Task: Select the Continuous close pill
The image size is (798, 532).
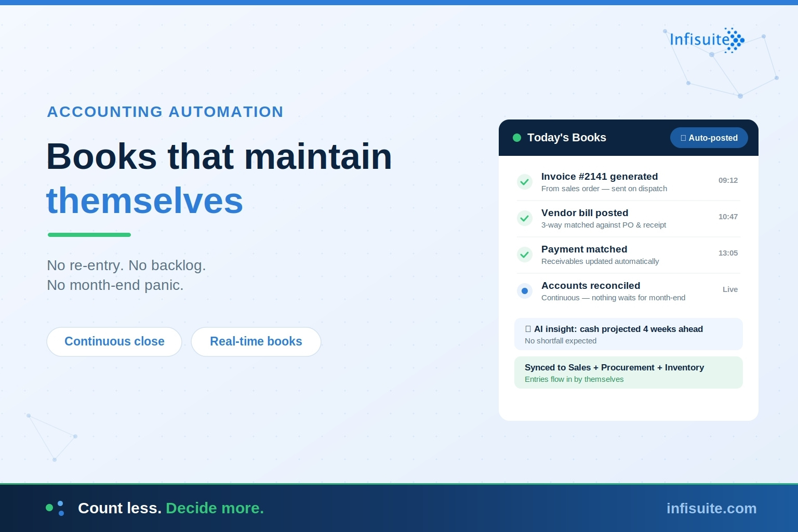Action: pos(114,341)
